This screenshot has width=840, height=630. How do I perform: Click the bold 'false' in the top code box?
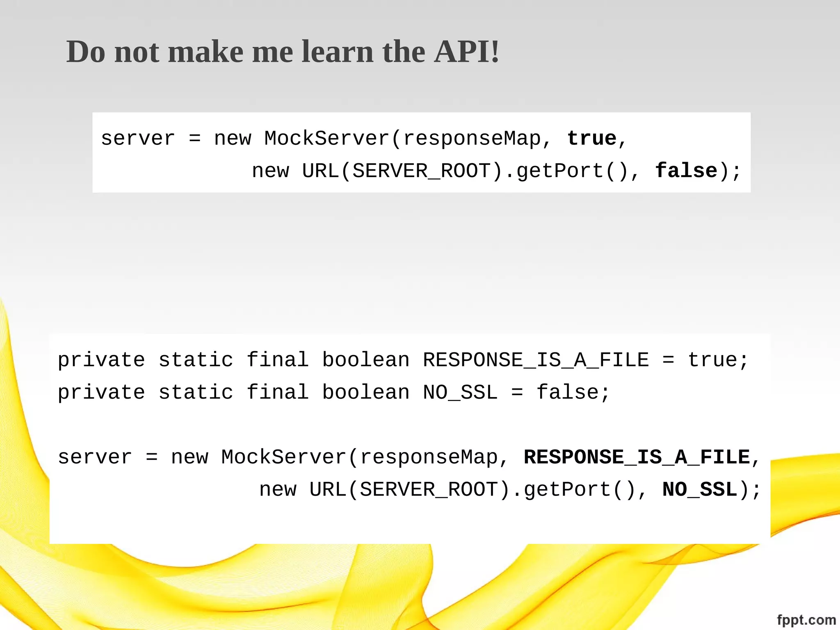[686, 170]
